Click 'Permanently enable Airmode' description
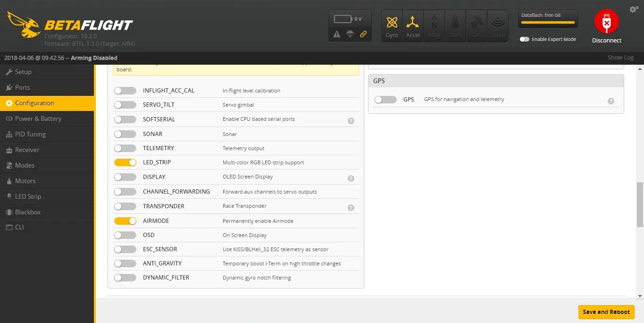The width and height of the screenshot is (644, 323). (x=258, y=221)
